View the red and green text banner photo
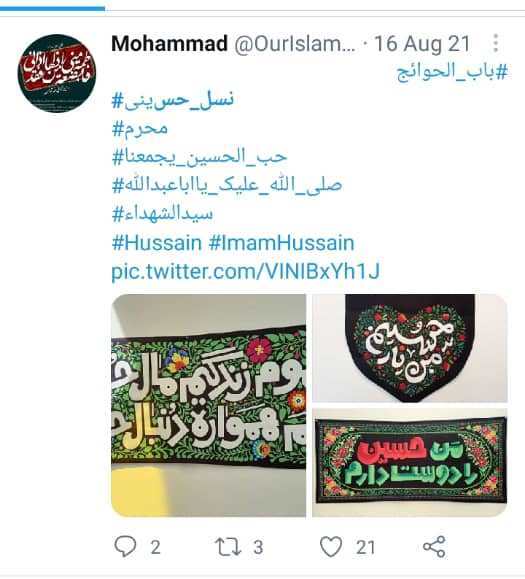 (x=410, y=463)
